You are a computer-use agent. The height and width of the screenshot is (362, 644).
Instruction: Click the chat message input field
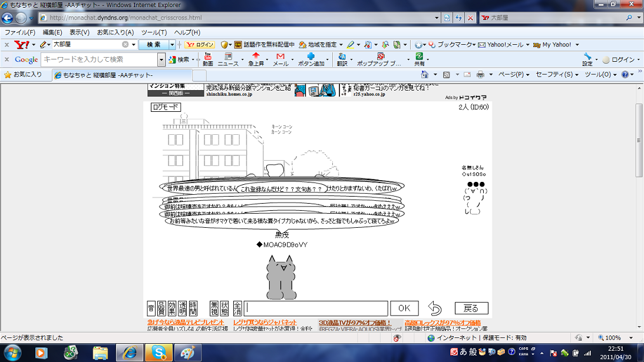(x=316, y=308)
